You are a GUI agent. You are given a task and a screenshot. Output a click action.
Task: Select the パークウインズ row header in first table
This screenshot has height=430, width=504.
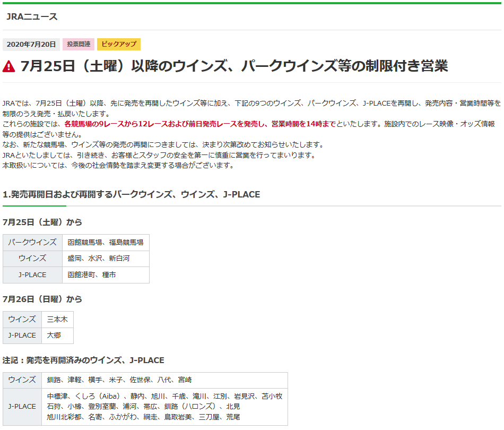pyautogui.click(x=32, y=243)
